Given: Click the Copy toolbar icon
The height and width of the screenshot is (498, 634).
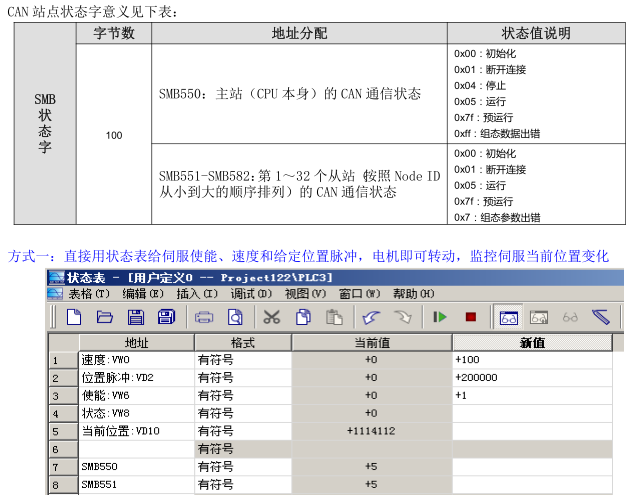Looking at the screenshot, I should click(x=303, y=317).
